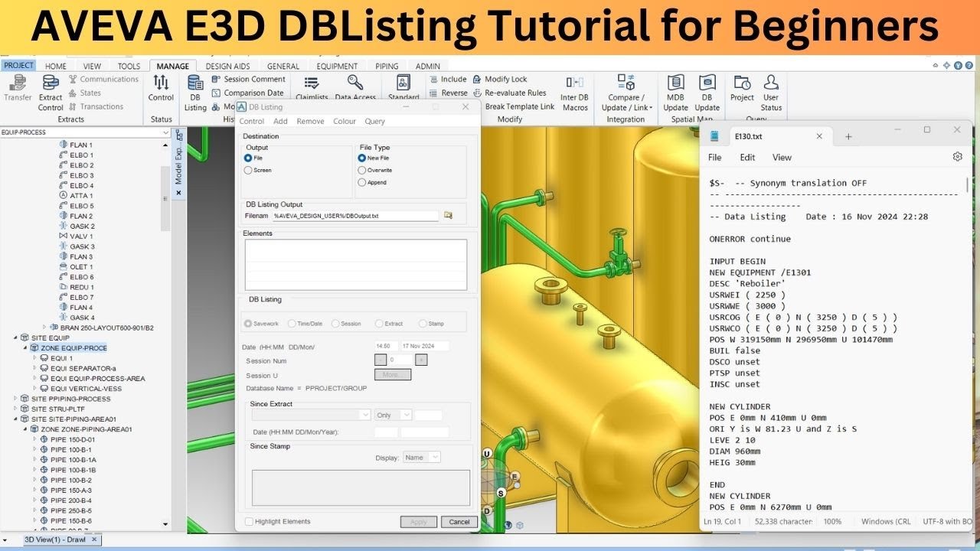980x551 pixels.
Task: Switch to the HOME ribbon tab
Action: coord(56,66)
